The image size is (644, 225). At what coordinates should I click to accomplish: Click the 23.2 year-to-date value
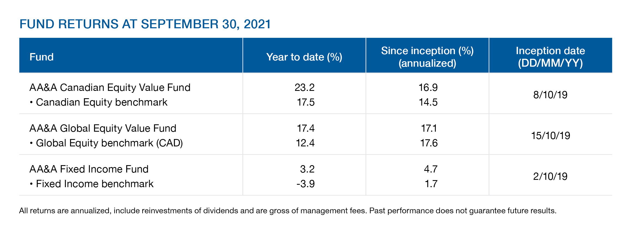305,88
